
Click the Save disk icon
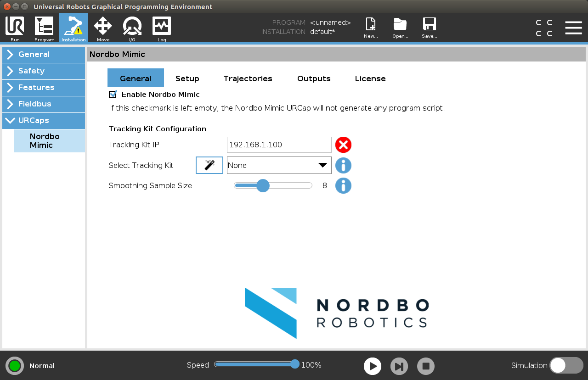[430, 28]
